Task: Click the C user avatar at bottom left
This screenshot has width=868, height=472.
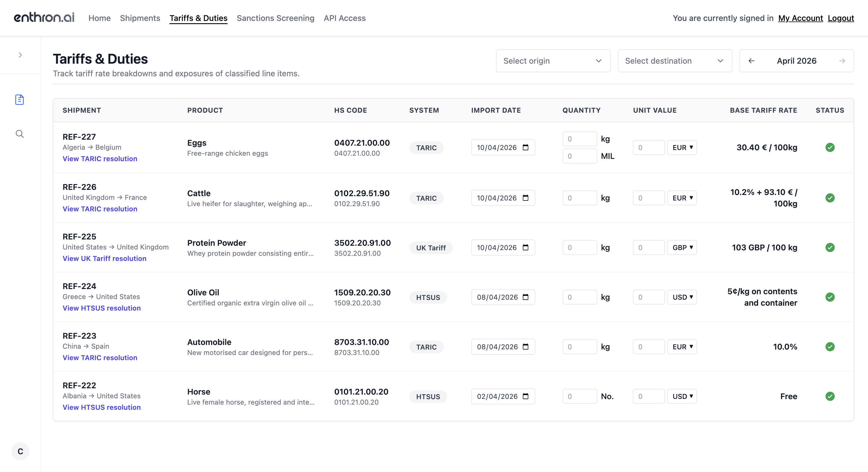Action: (20, 451)
